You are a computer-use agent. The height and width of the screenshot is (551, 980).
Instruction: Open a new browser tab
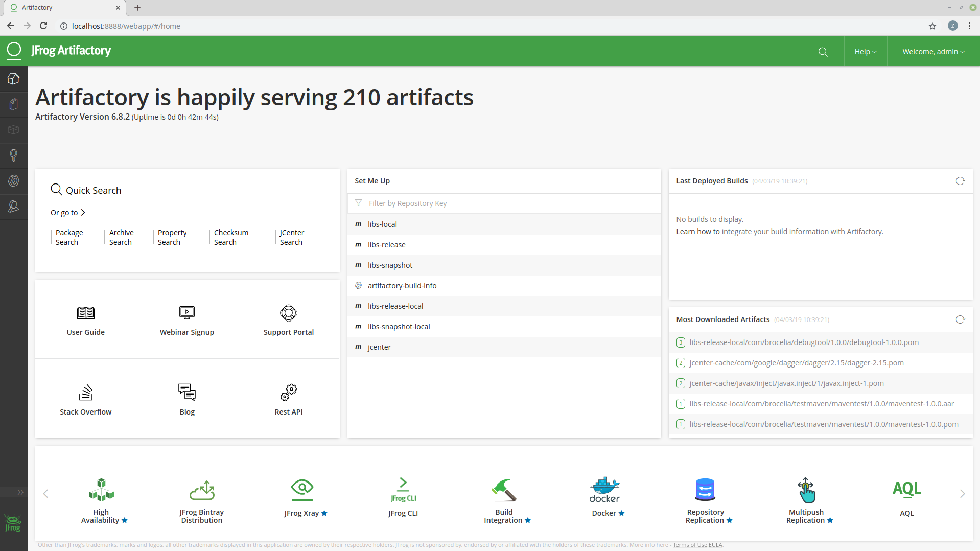coord(137,8)
